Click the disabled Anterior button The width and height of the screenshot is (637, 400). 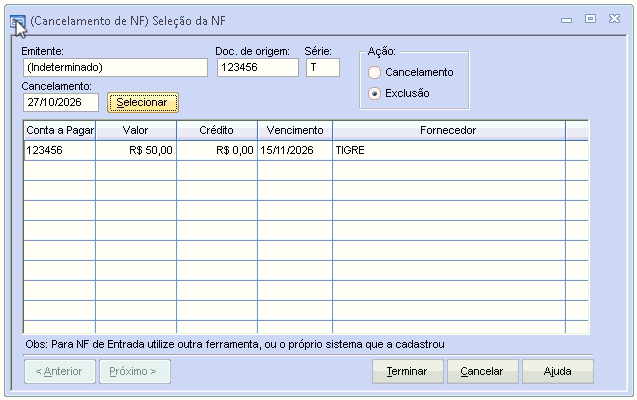[x=60, y=371]
